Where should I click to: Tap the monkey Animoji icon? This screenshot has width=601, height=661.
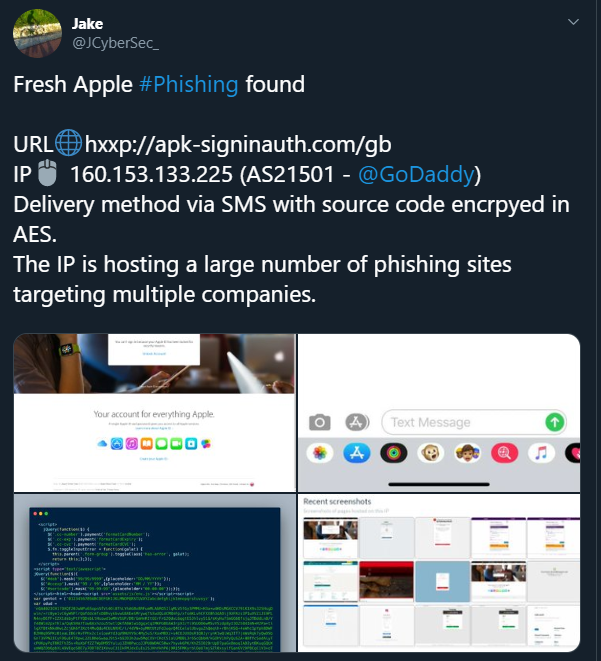point(430,453)
